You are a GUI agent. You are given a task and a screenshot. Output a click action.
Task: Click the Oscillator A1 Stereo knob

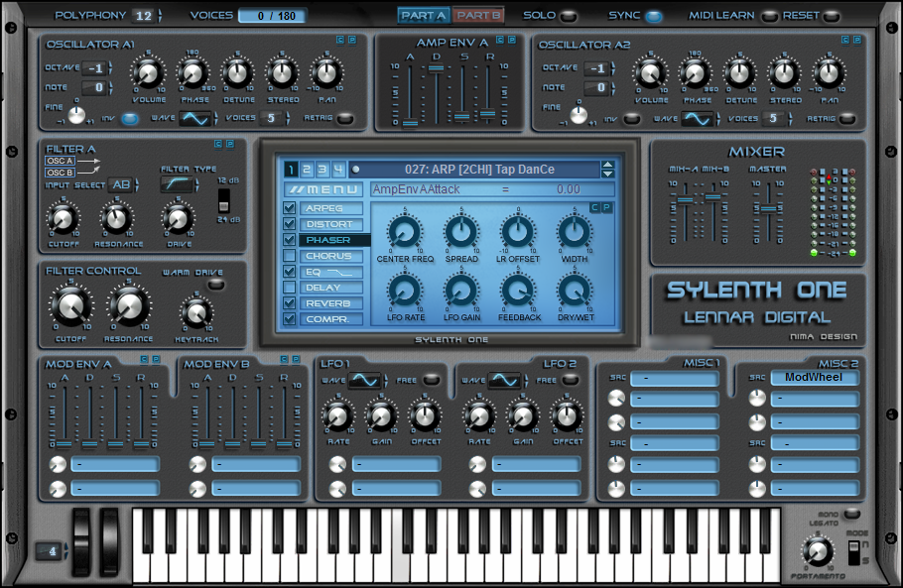click(282, 73)
